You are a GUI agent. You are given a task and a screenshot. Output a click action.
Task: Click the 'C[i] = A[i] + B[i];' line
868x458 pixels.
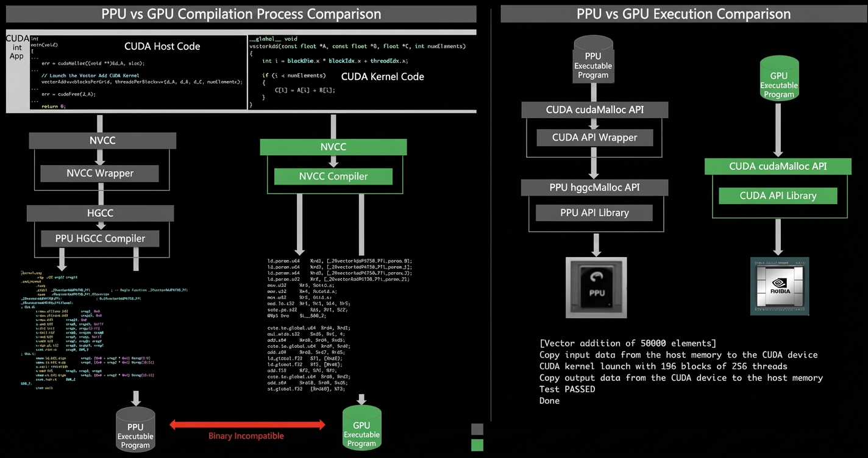pyautogui.click(x=305, y=90)
